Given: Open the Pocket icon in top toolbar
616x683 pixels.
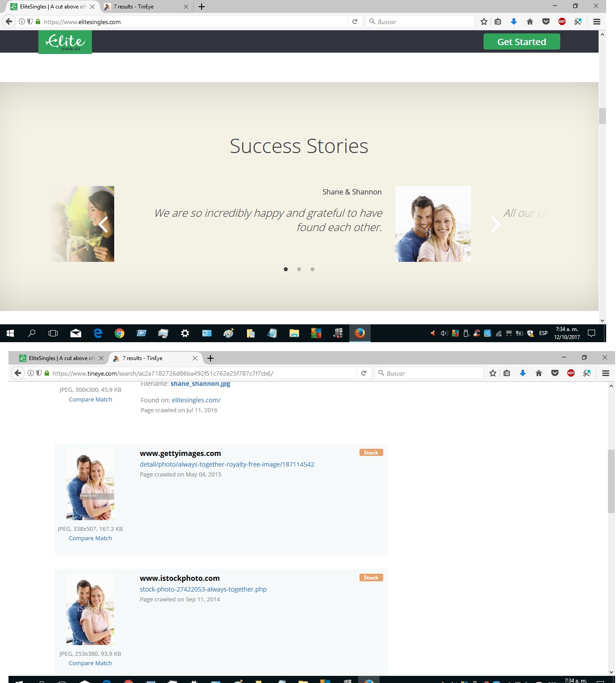Looking at the screenshot, I should (546, 21).
